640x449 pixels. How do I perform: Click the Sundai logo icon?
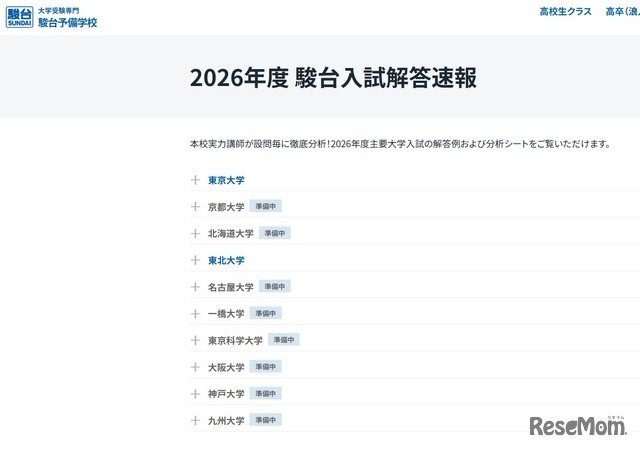pyautogui.click(x=19, y=17)
